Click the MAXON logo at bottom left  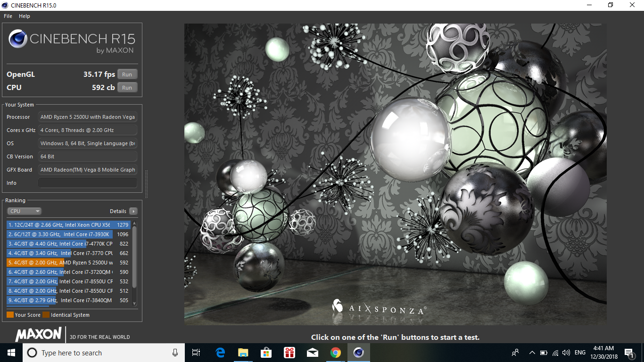[x=39, y=335]
